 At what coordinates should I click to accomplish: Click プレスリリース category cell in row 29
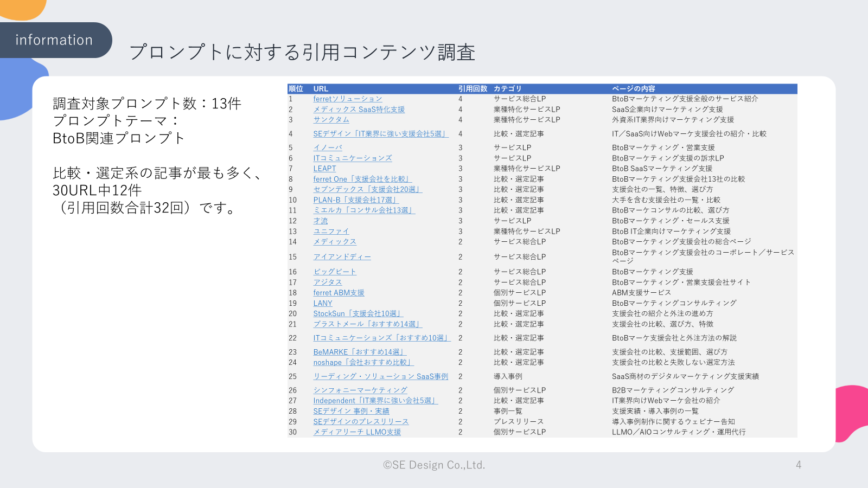click(518, 422)
